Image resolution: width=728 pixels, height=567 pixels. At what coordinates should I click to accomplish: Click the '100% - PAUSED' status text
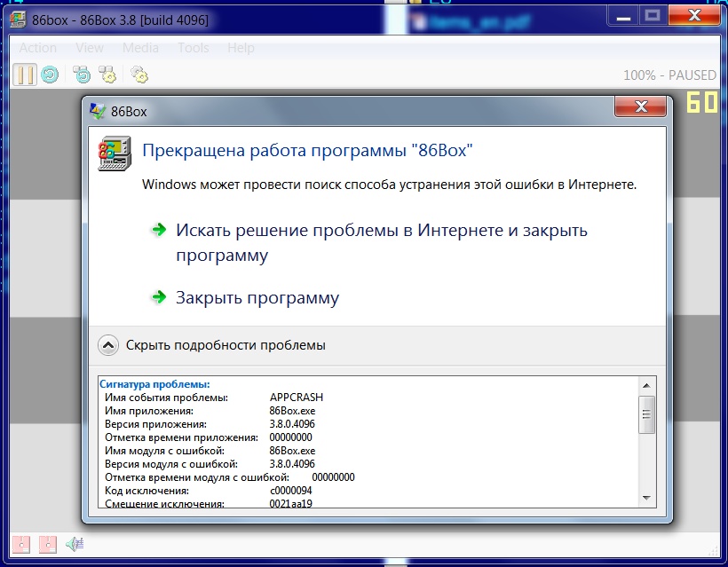tap(669, 75)
